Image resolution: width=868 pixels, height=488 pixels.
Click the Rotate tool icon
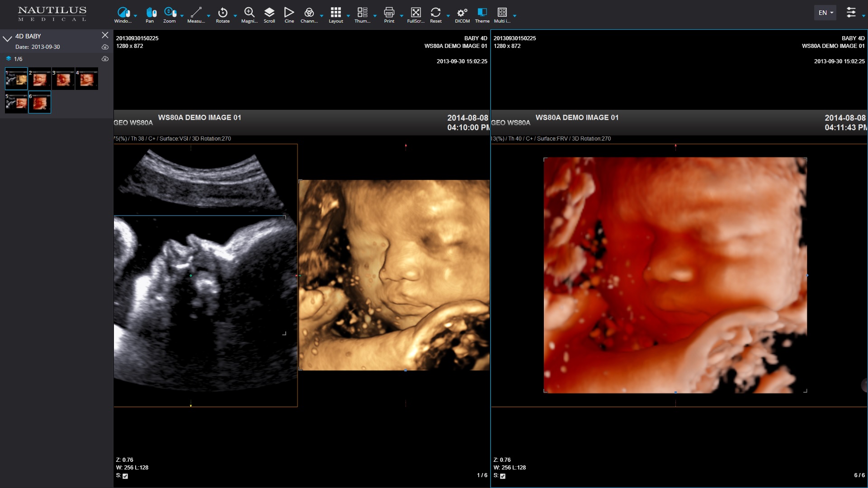(222, 14)
